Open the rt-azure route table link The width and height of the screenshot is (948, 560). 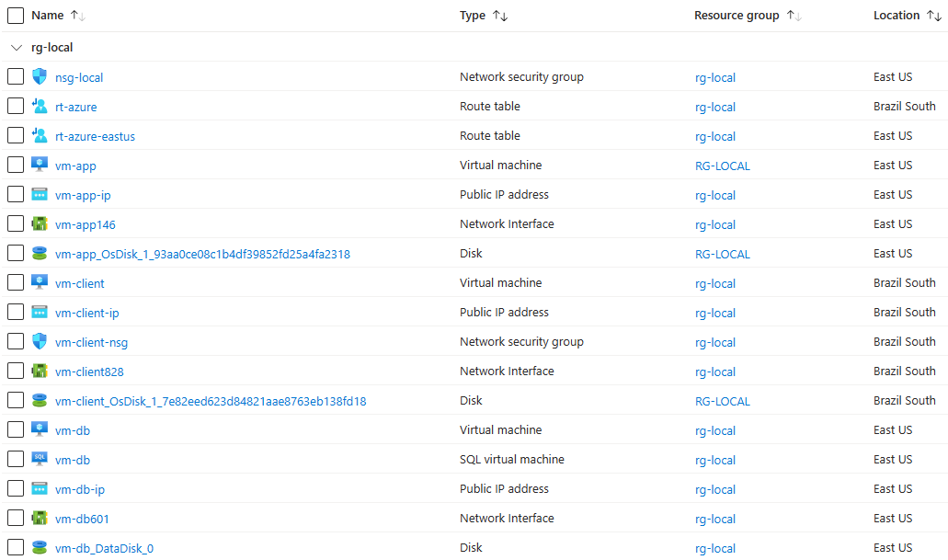tap(75, 107)
